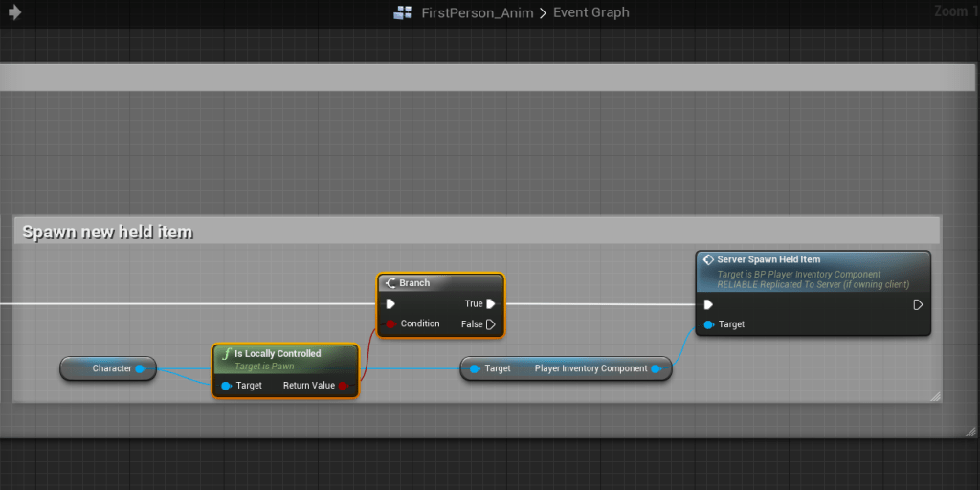Click the Character variable output pin
This screenshot has height=490, width=980.
click(x=141, y=368)
